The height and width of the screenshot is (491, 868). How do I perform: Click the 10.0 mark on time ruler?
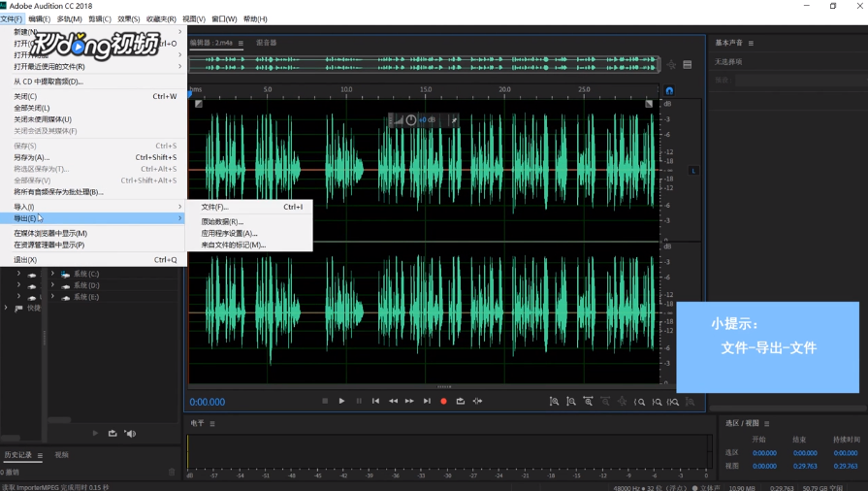pyautogui.click(x=346, y=89)
